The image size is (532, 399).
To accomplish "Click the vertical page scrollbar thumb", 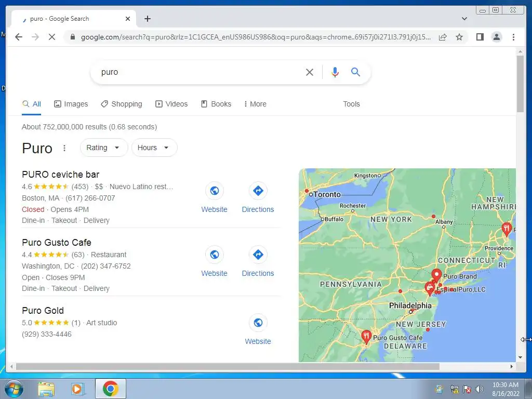I will coord(520,83).
